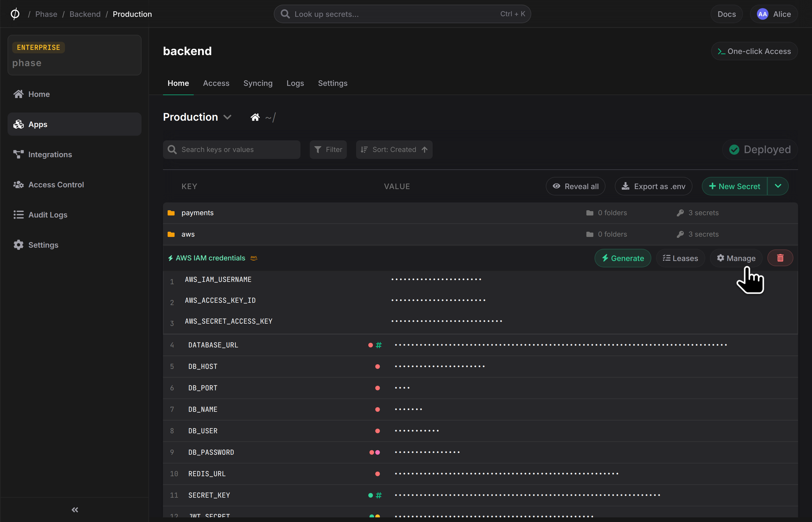Click the Deployed status badge
Image resolution: width=812 pixels, height=522 pixels.
[x=760, y=149]
